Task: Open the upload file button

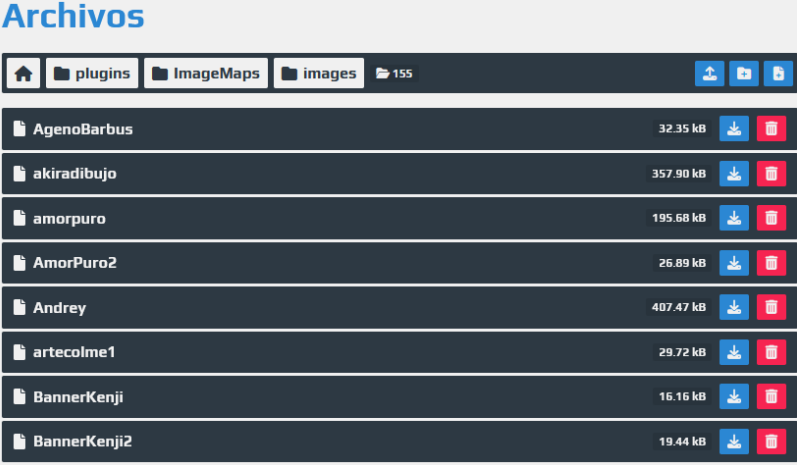Action: click(x=710, y=74)
